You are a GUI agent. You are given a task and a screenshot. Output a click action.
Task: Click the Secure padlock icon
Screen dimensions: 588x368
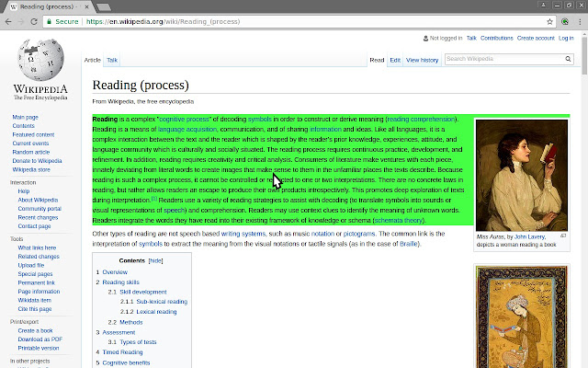[49, 22]
